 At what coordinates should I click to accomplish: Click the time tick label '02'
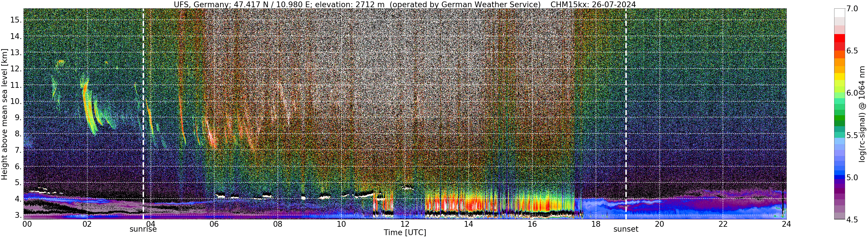(87, 224)
